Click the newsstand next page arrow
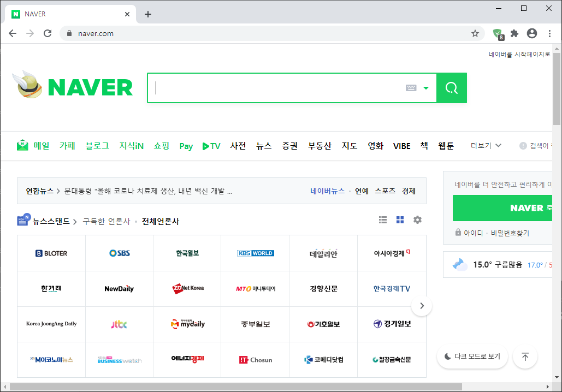 click(422, 306)
